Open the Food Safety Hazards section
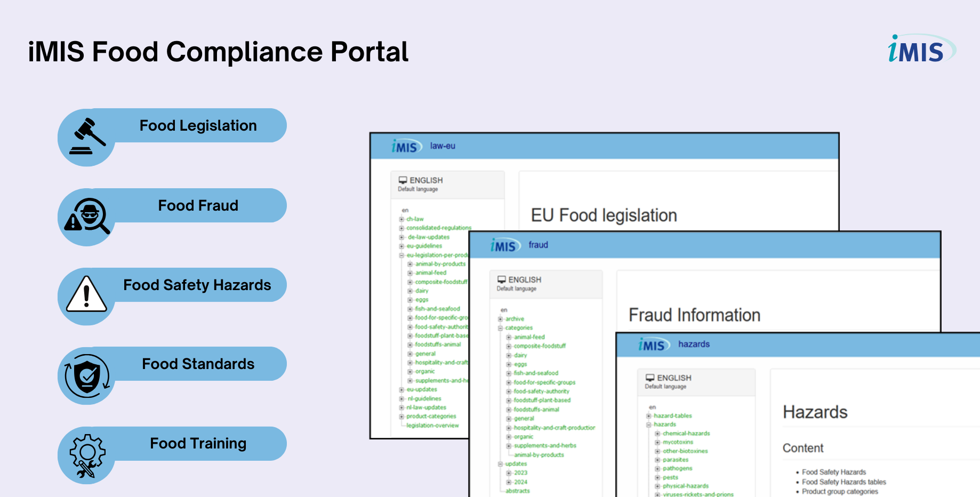This screenshot has width=980, height=497. pyautogui.click(x=197, y=285)
